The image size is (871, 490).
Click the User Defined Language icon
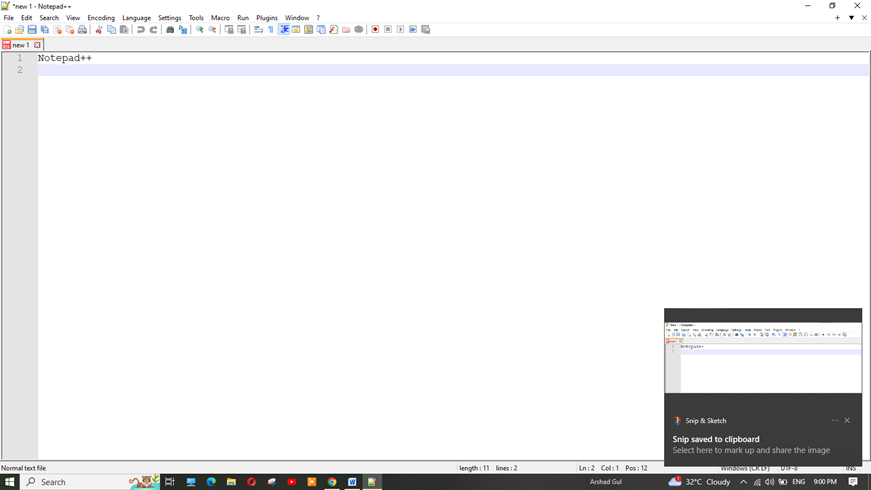(x=296, y=29)
